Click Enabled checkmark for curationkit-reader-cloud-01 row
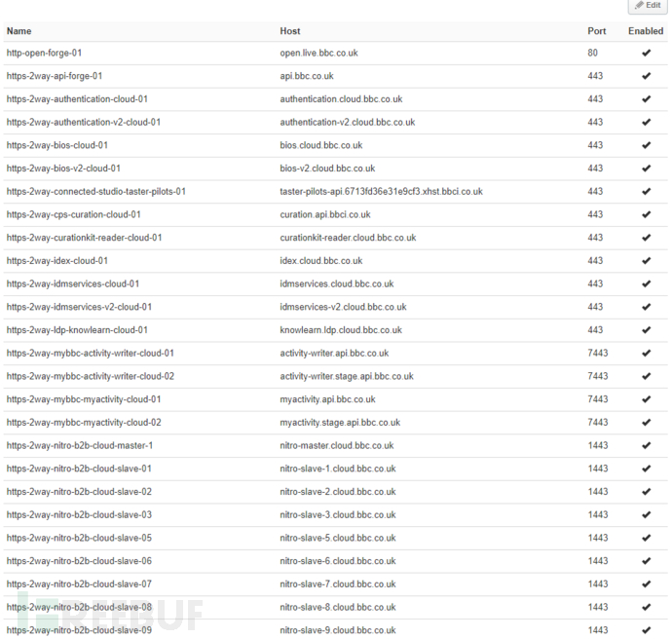This screenshot has height=639, width=672. coord(647,238)
